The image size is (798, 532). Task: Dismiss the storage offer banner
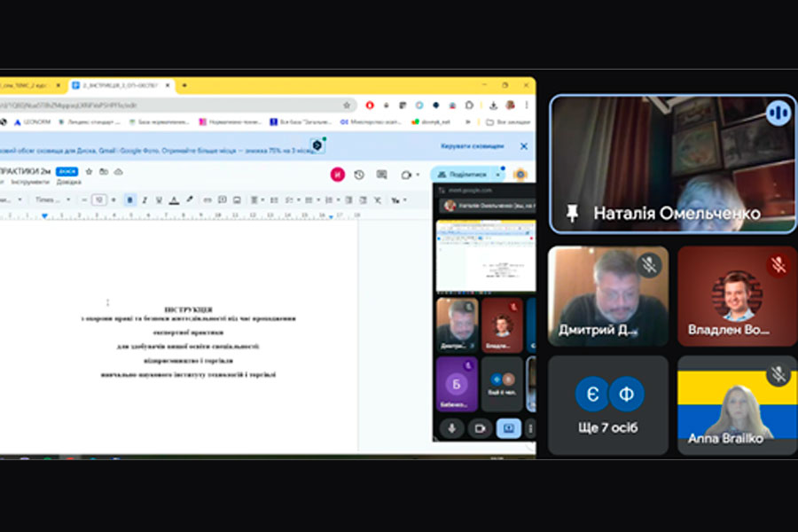click(x=524, y=146)
